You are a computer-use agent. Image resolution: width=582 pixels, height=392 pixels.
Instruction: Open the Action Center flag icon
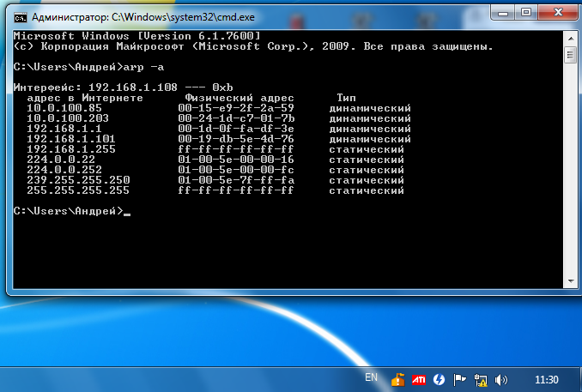click(x=460, y=378)
